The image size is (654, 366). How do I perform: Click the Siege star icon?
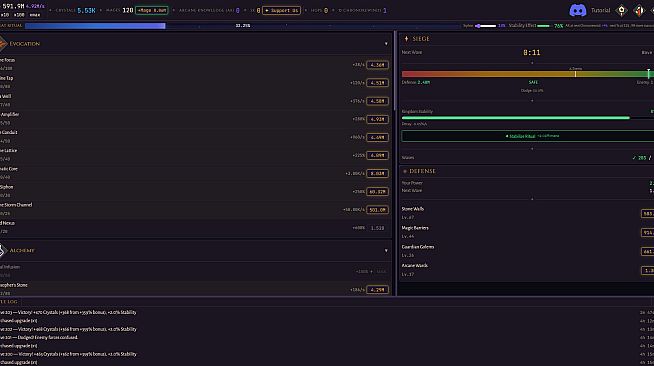coord(406,39)
